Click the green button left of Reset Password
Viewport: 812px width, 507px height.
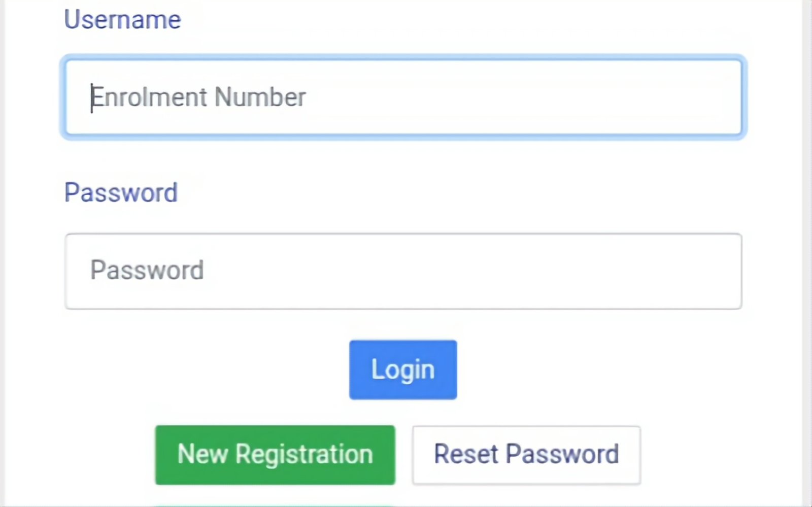click(275, 455)
